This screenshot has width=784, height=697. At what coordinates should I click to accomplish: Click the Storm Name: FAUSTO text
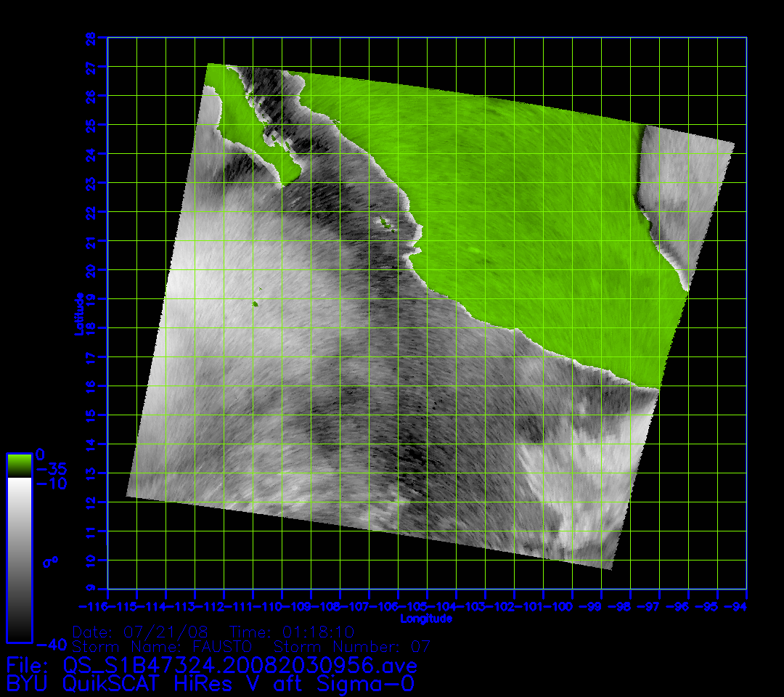pos(162,646)
